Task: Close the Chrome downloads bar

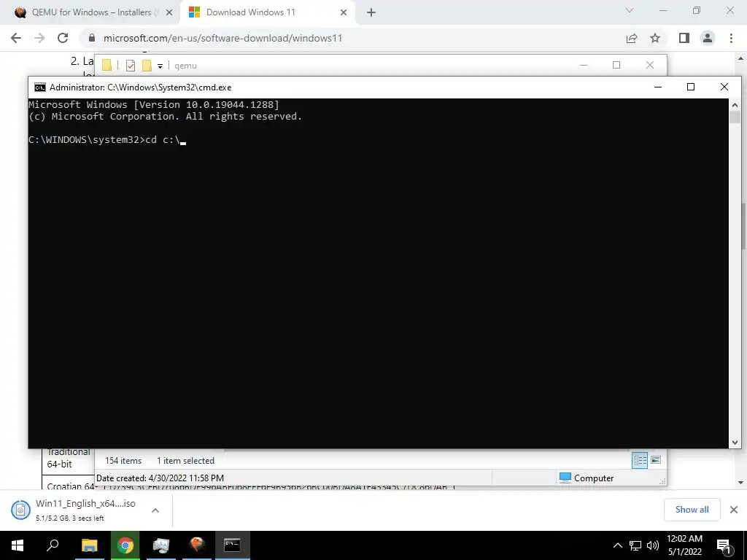Action: point(734,510)
